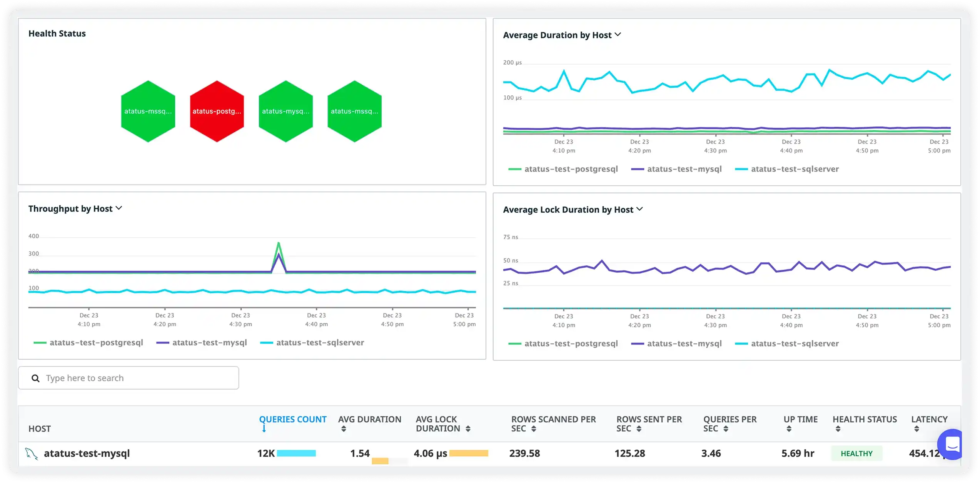
Task: Click the HEALTHY status badge
Action: pos(856,454)
